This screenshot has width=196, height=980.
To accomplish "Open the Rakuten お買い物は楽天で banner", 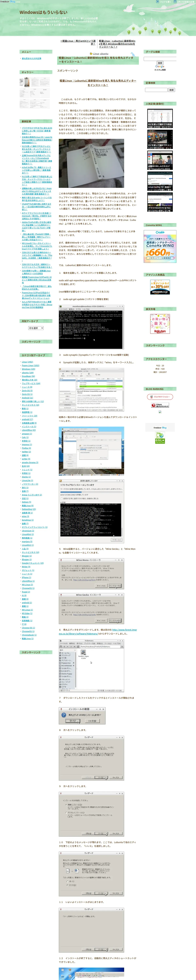I will click(x=160, y=323).
